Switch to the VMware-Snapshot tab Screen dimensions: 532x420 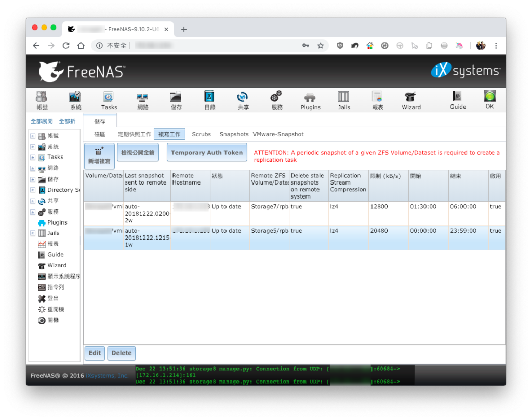278,134
